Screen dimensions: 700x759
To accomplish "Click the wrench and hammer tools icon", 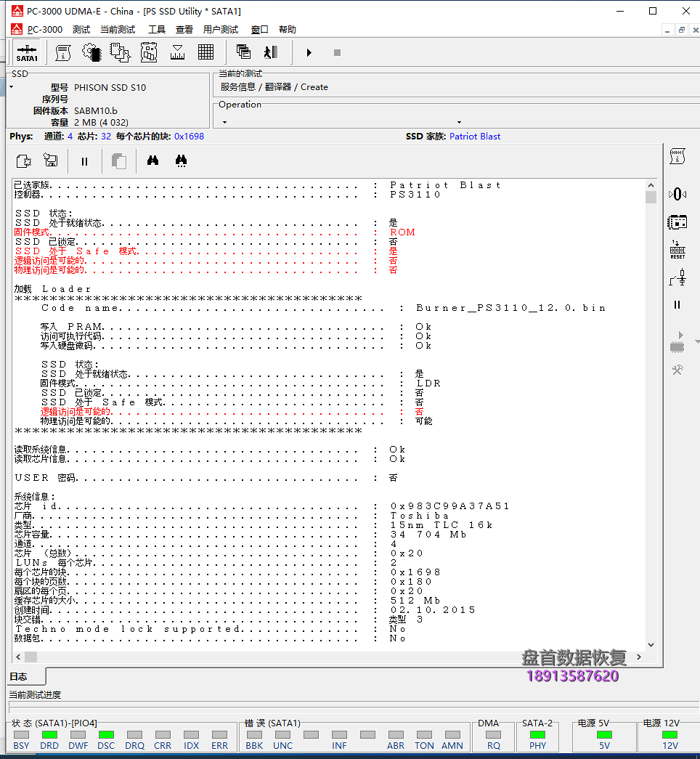I will point(677,370).
